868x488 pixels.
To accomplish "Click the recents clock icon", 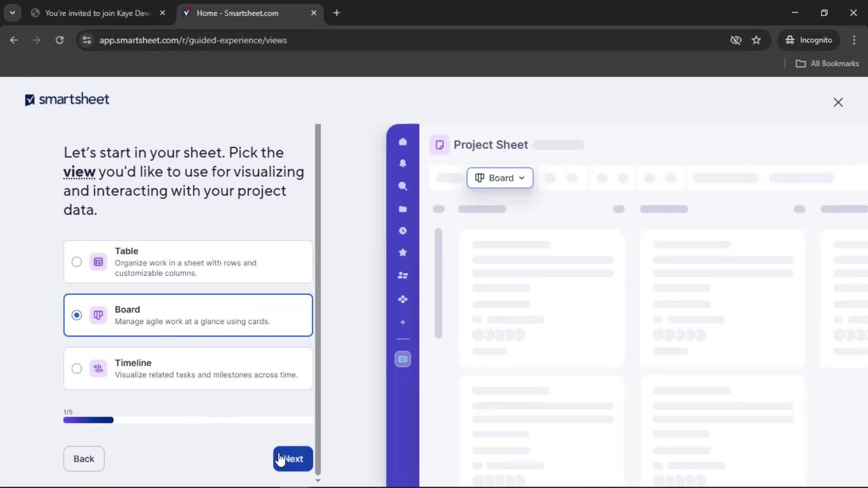I will (x=402, y=231).
